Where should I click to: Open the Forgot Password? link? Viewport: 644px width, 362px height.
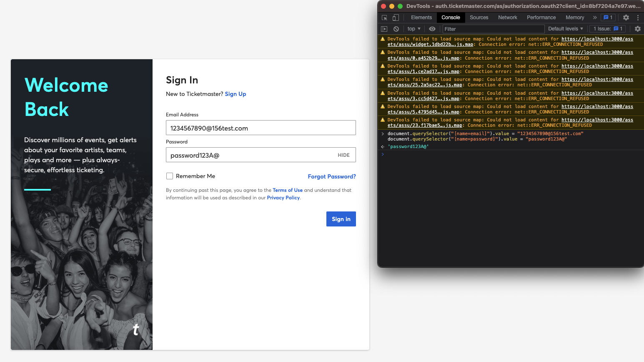(x=332, y=176)
